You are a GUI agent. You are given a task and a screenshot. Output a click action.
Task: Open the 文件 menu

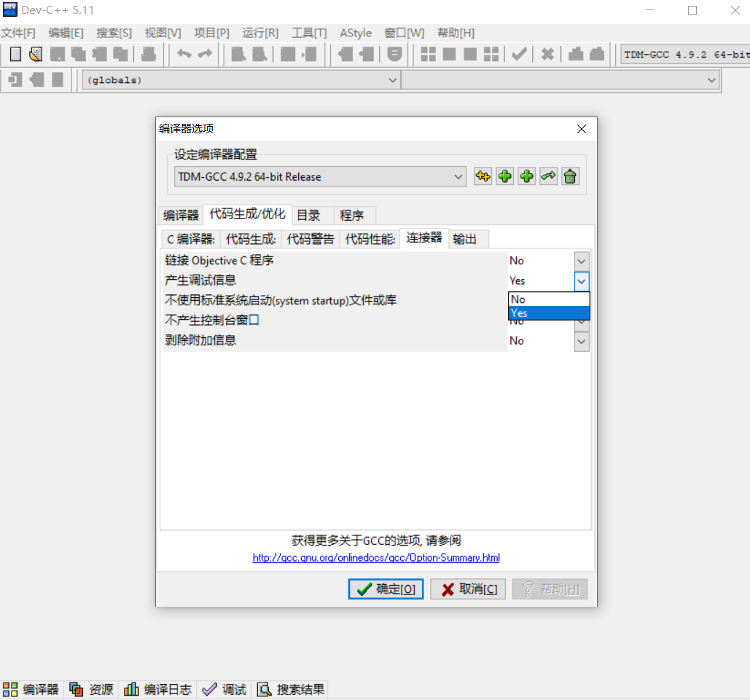click(x=18, y=33)
